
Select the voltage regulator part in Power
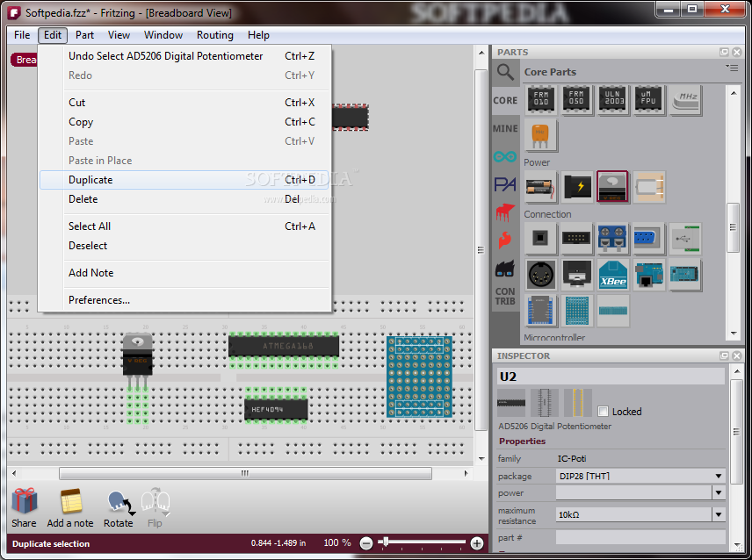(x=613, y=187)
